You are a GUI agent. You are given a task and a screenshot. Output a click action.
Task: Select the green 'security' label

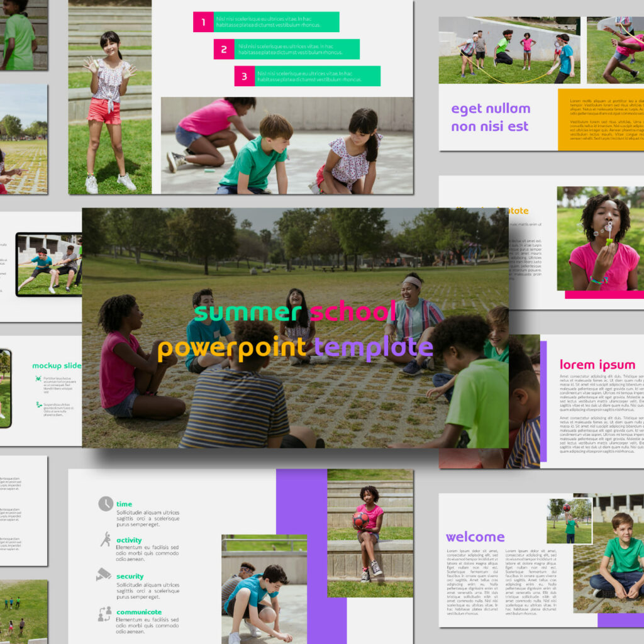click(130, 575)
